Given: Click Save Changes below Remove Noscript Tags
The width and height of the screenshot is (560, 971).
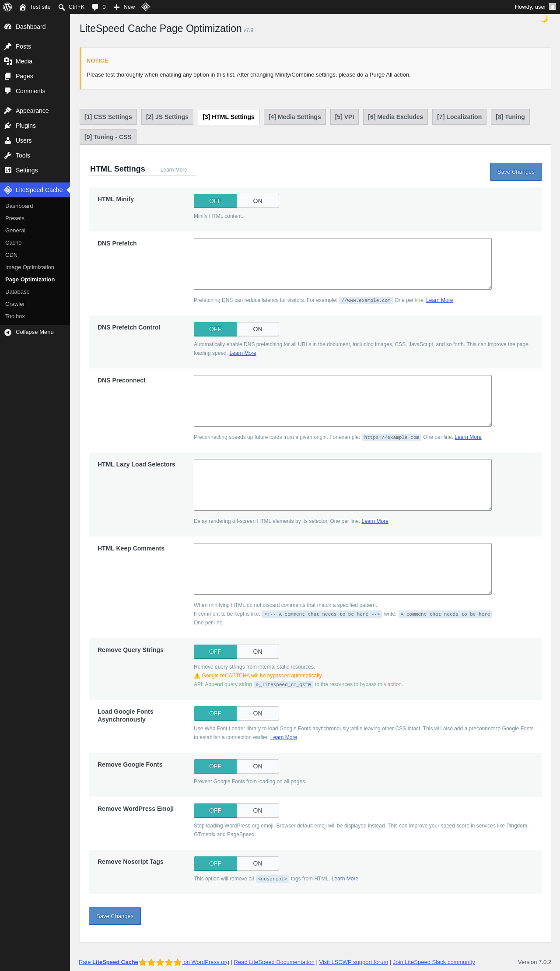Looking at the screenshot, I should click(115, 916).
